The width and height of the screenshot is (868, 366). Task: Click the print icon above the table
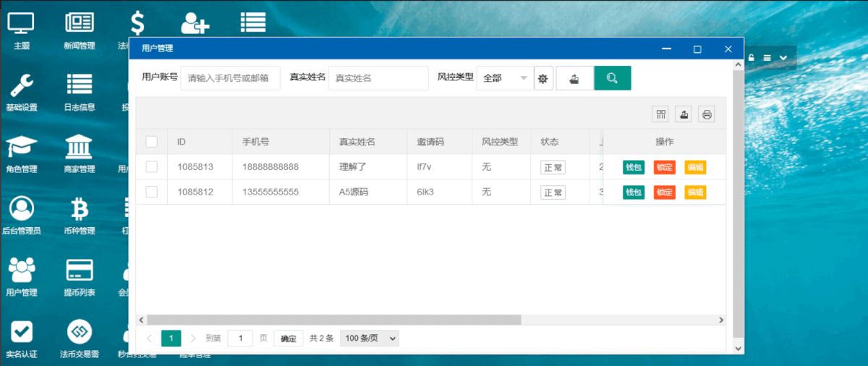tap(706, 114)
